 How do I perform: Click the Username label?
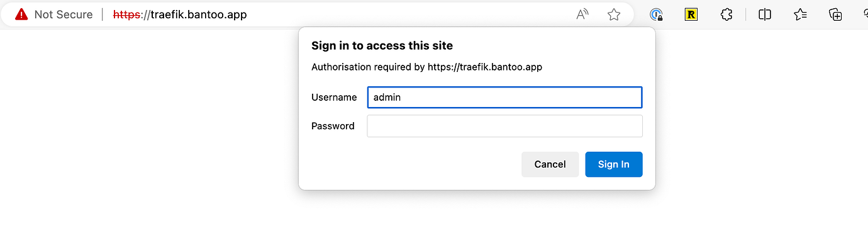click(334, 98)
